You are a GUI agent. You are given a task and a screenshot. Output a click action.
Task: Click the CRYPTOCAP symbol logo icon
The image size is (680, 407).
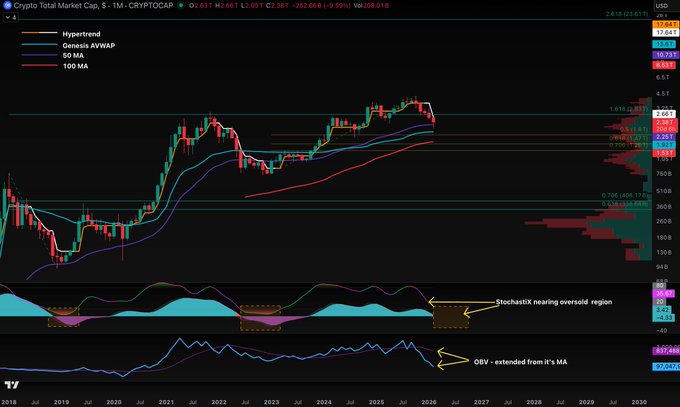coord(8,7)
